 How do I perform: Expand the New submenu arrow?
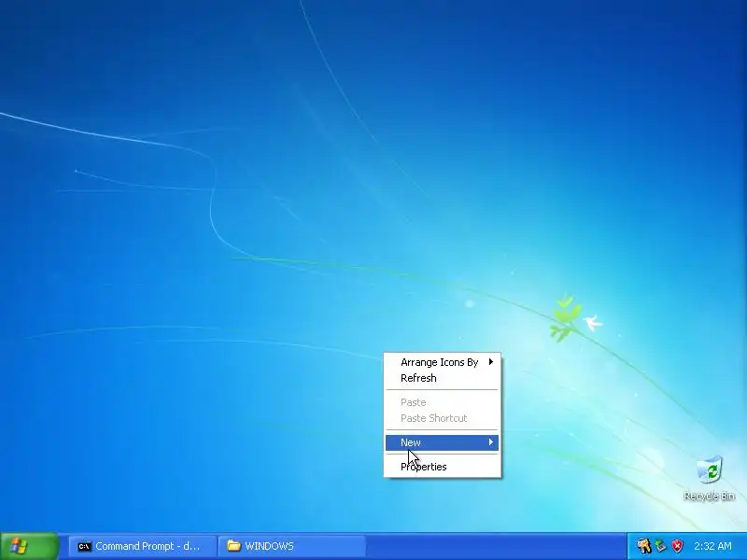tap(491, 441)
